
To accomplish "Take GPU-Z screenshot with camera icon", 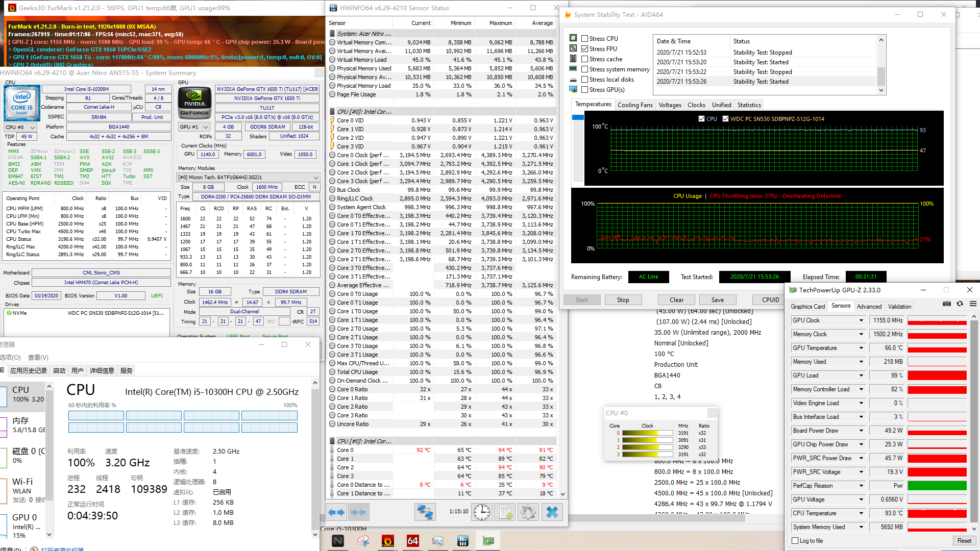I will coord(947,304).
